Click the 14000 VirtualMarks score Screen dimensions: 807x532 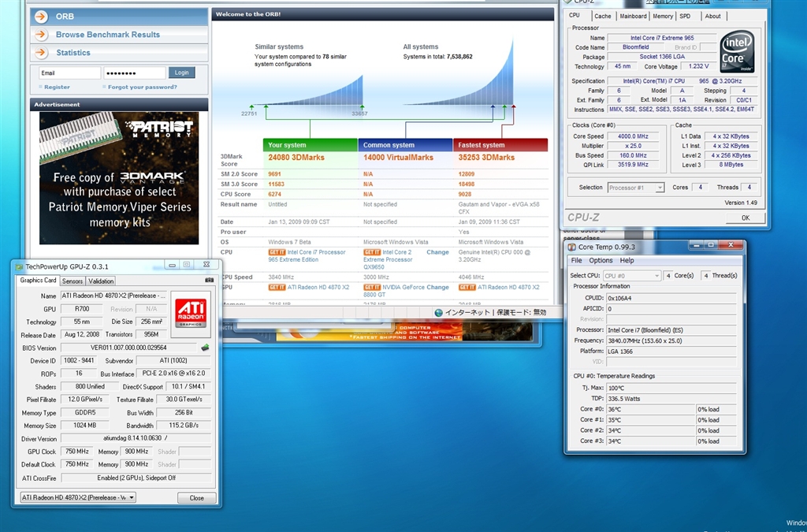[x=398, y=158]
